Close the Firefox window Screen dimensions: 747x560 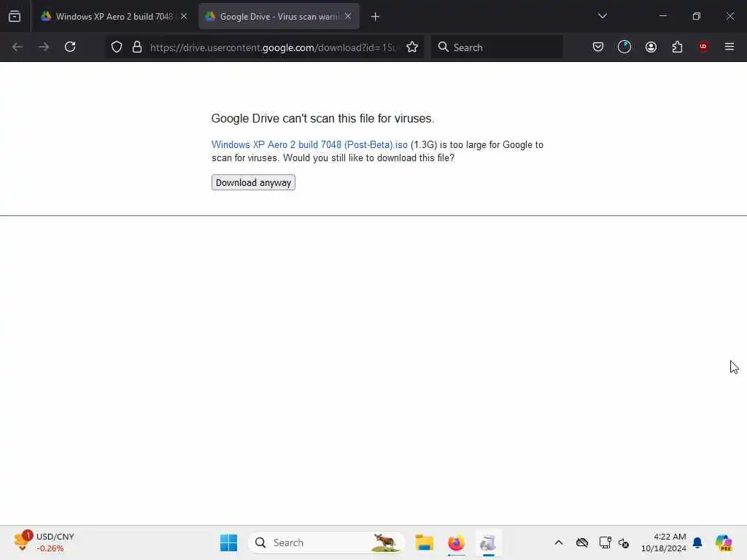[729, 16]
